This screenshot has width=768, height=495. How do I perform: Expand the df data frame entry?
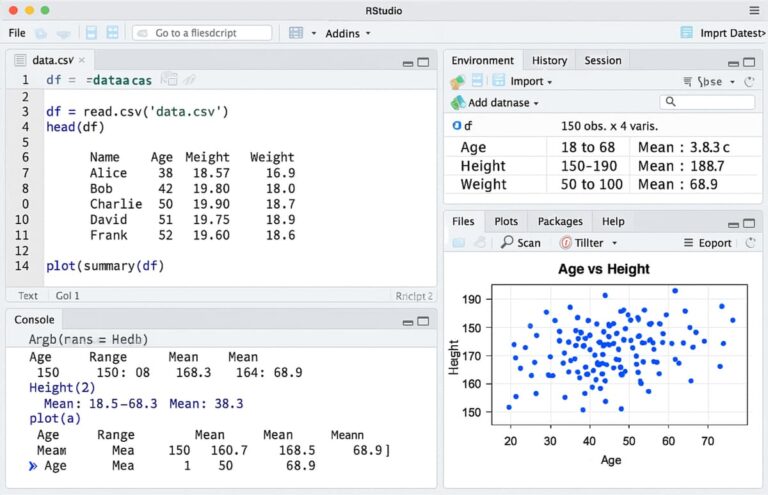[456, 126]
